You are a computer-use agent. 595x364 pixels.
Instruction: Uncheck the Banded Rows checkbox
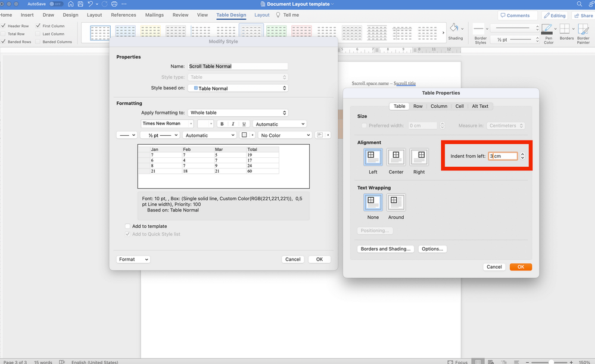coord(3,42)
